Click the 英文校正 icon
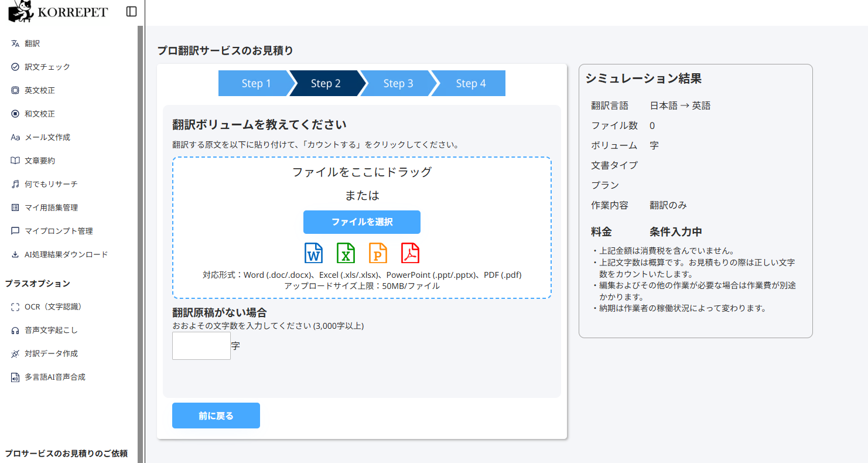Viewport: 868px width, 463px height. (15, 90)
